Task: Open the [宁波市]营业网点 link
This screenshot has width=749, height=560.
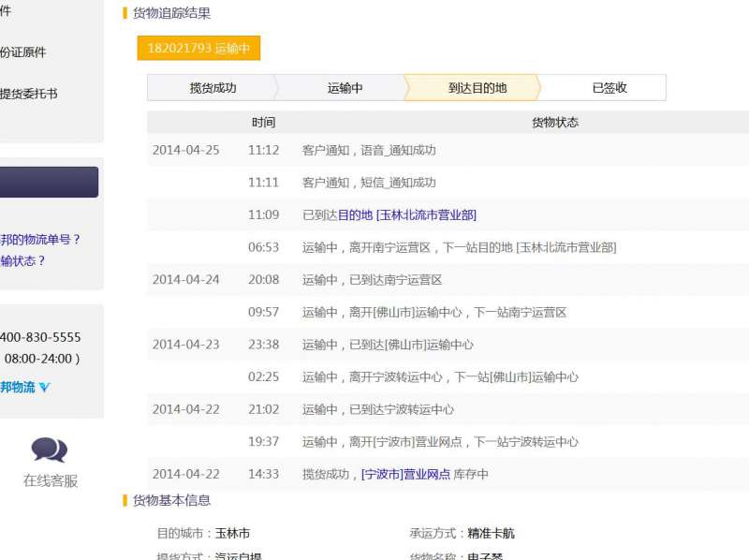Action: pyautogui.click(x=405, y=475)
